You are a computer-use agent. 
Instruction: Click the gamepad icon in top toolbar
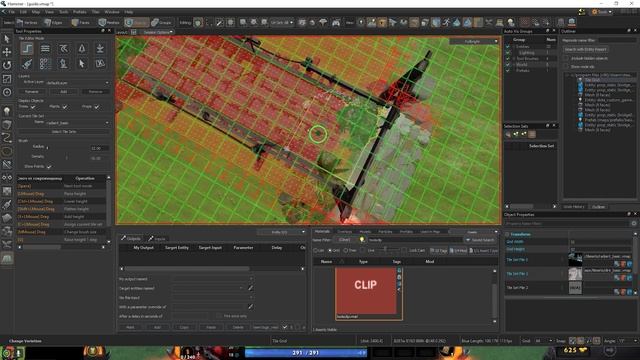[x=336, y=22]
